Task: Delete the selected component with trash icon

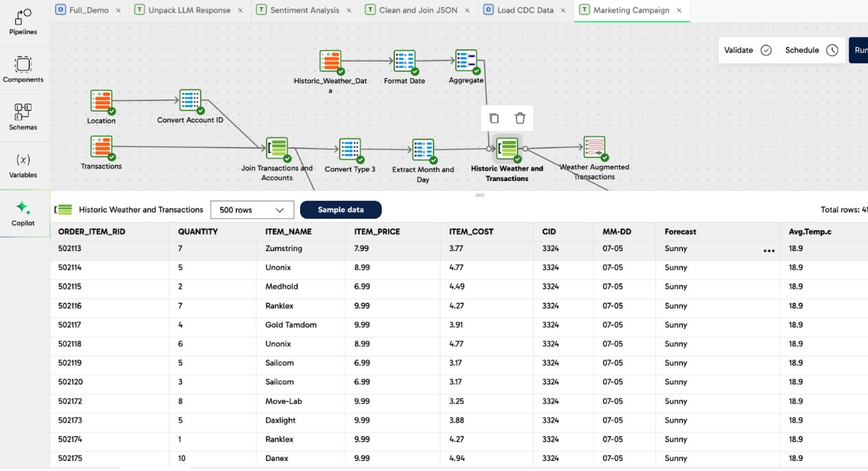Action: pos(520,119)
